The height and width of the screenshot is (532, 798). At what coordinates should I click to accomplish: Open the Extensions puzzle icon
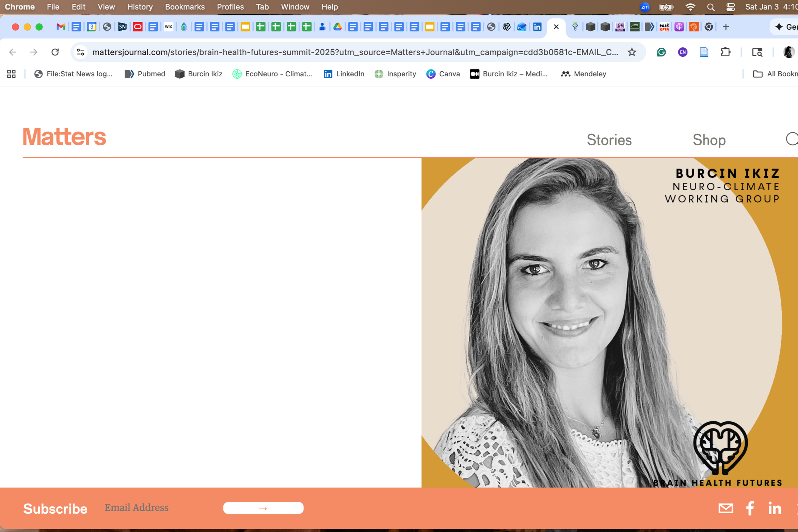click(725, 52)
